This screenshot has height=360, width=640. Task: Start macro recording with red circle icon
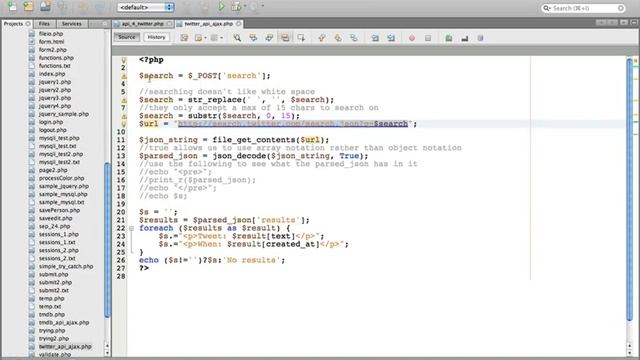tap(412, 38)
